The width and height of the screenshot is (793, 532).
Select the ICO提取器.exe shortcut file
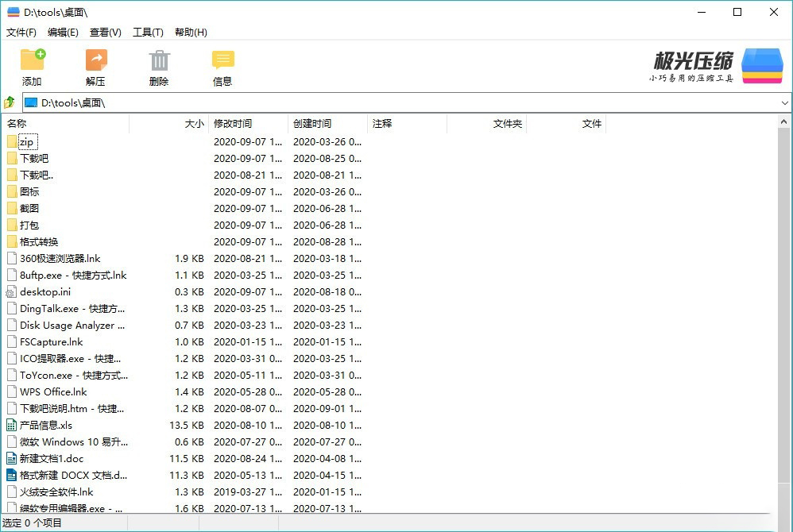click(x=70, y=359)
